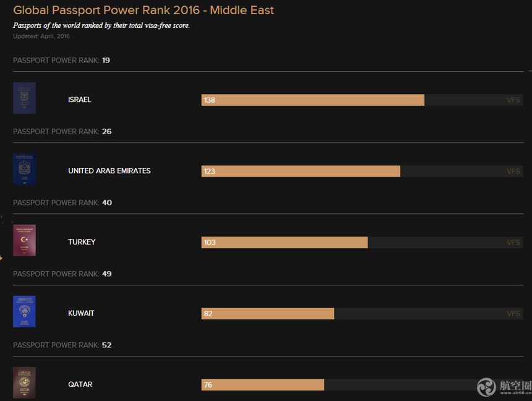
Task: Click Qatar's score bar showing 76
Action: click(263, 385)
